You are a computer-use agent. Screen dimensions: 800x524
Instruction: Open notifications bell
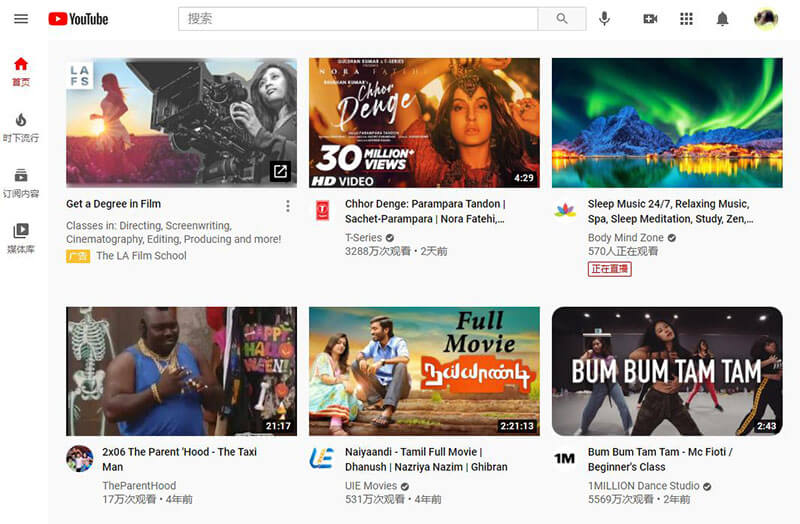[722, 19]
